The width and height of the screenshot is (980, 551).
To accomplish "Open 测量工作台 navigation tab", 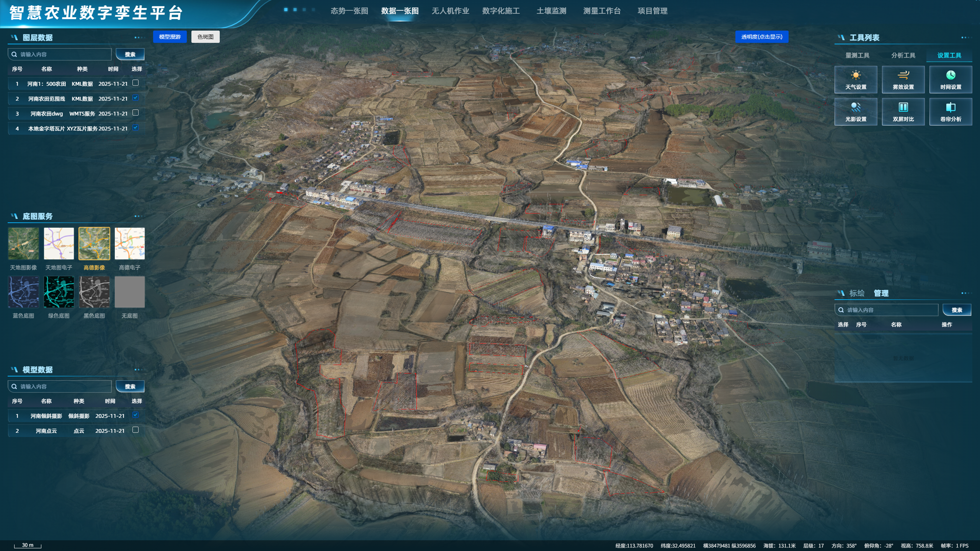I will coord(602,11).
